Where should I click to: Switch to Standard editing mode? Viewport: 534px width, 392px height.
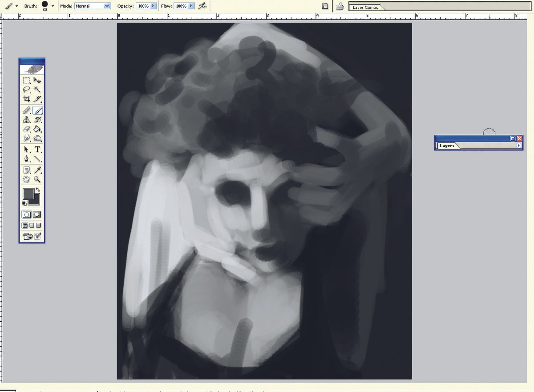pyautogui.click(x=27, y=214)
